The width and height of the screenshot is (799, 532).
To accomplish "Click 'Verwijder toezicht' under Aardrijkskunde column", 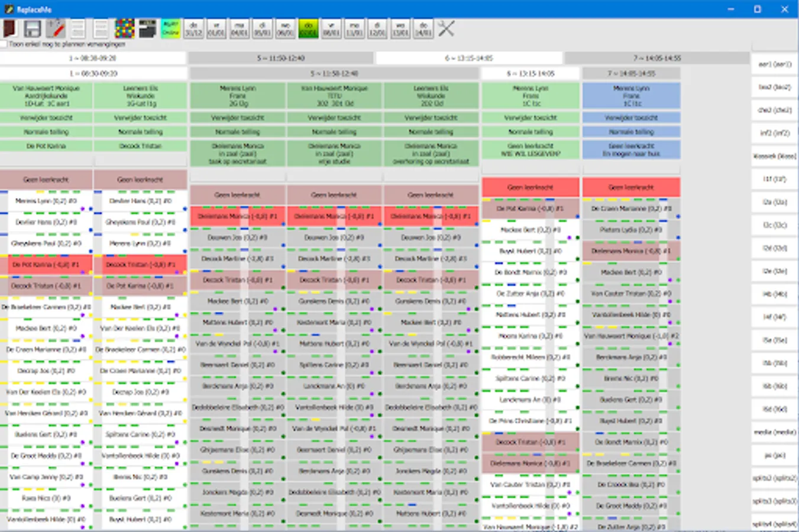I will point(46,118).
